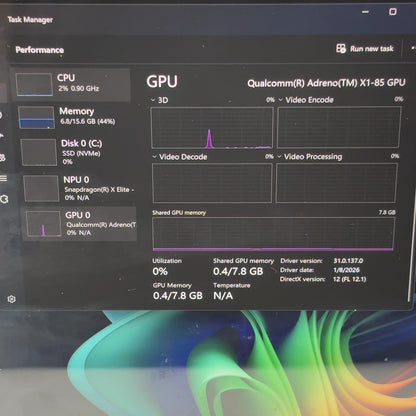Click the Temperature value N/A
The height and width of the screenshot is (416, 416).
tap(223, 296)
